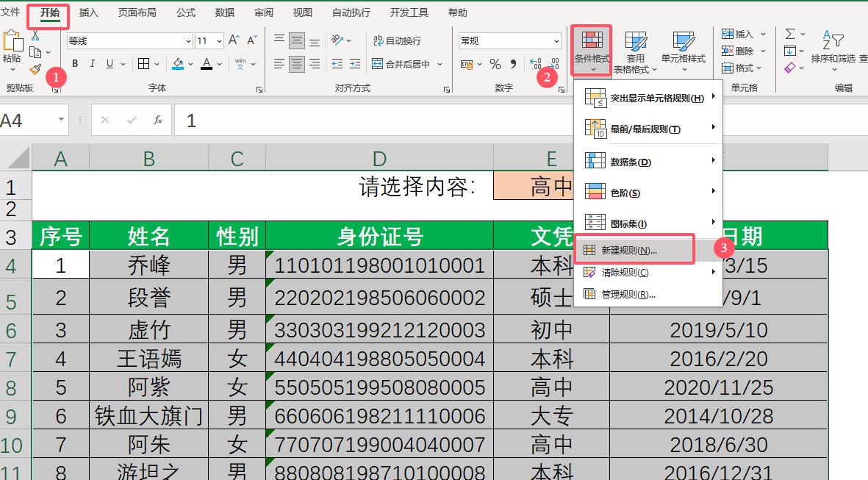Screen dimensions: 868x480
Task: Toggle bold formatting (B)
Action: (75, 64)
